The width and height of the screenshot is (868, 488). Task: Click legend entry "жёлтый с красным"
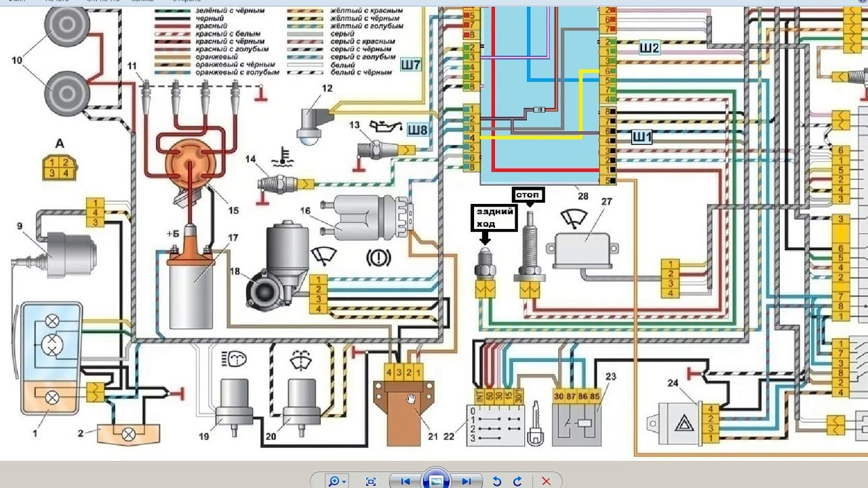pyautogui.click(x=366, y=12)
